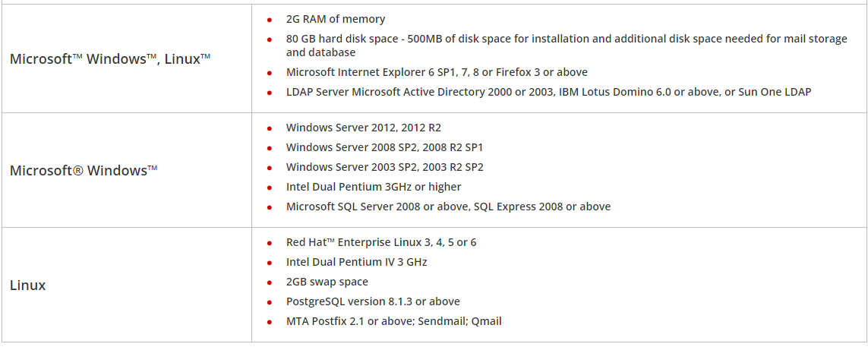The width and height of the screenshot is (868, 347).
Task: Click the PostgreSQL version 8.1.3 line
Action: (373, 301)
